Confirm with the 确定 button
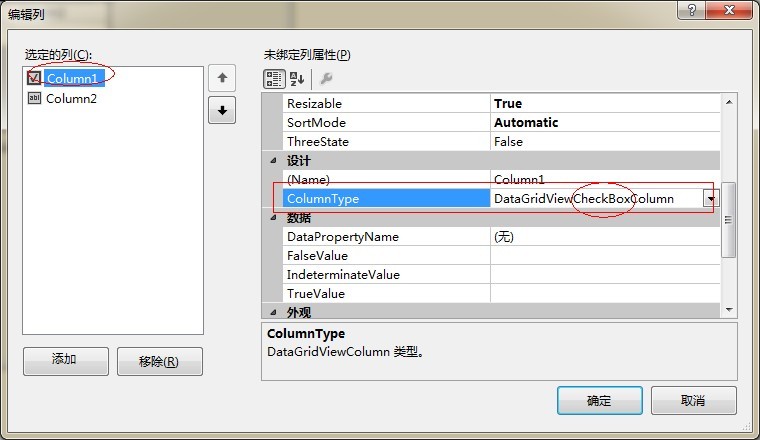This screenshot has height=440, width=760. point(599,400)
